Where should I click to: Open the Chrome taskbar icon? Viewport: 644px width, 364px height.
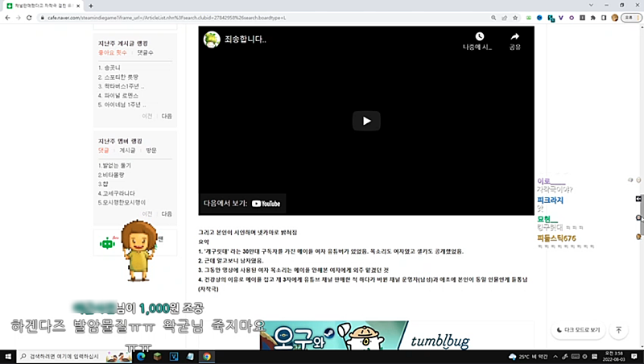point(207,357)
